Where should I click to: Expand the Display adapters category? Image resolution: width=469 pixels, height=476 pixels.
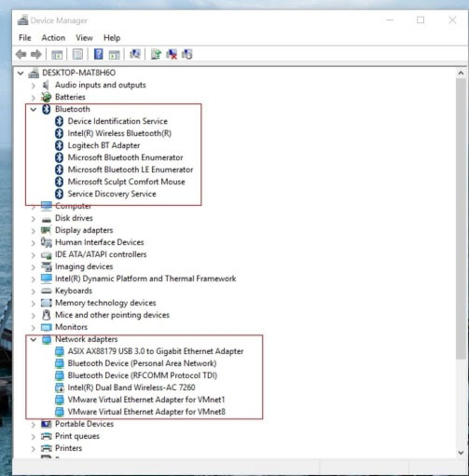[x=34, y=230]
